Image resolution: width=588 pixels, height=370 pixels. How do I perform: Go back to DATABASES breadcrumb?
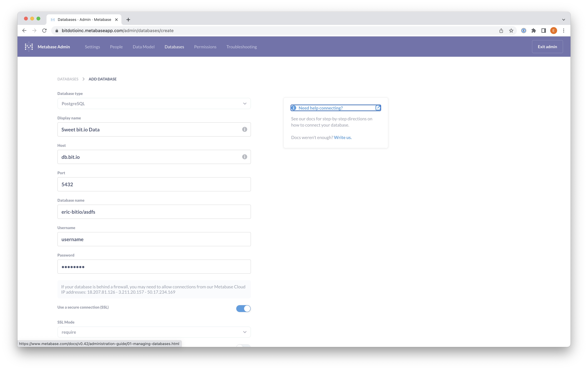(x=68, y=79)
